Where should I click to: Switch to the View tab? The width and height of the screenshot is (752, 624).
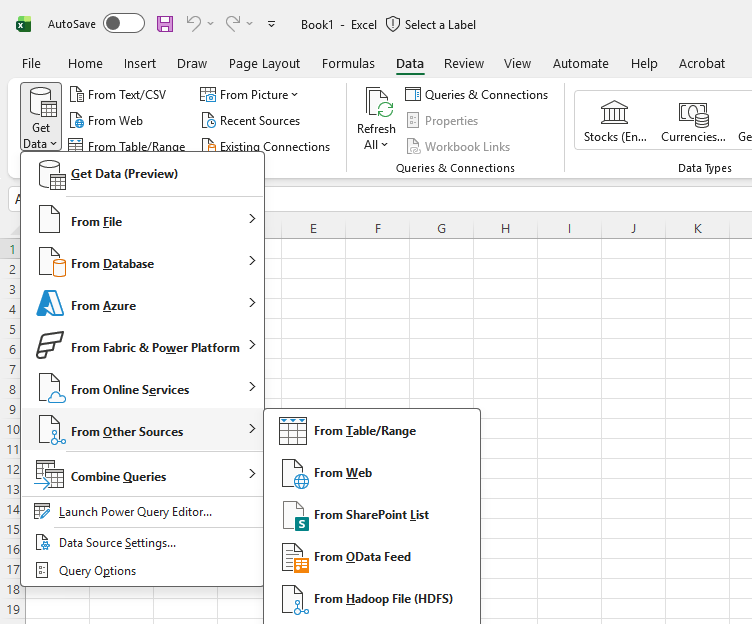click(x=517, y=63)
